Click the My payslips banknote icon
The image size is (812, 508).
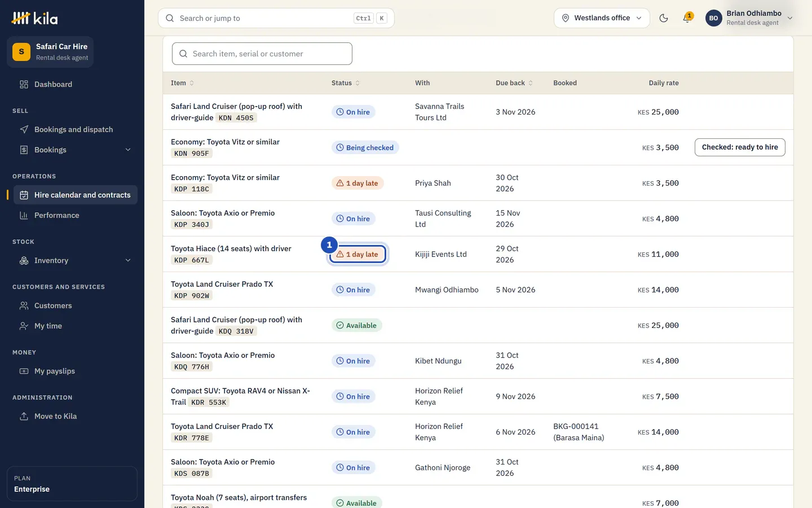[24, 371]
